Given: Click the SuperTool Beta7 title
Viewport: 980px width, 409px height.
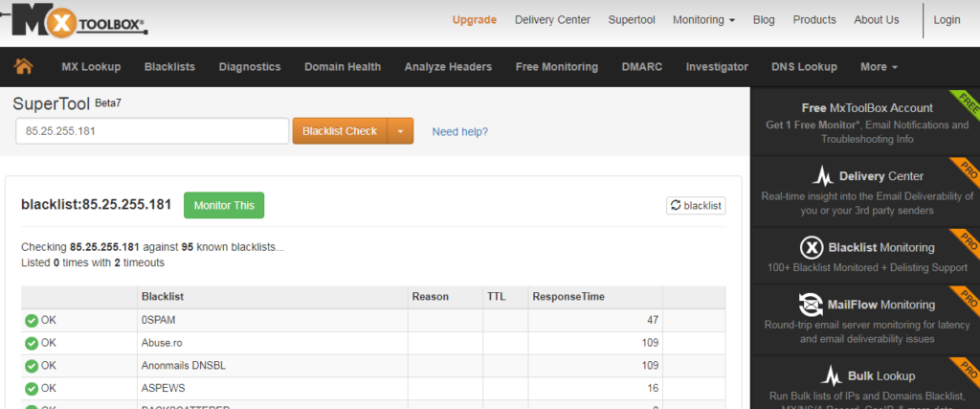Looking at the screenshot, I should [67, 103].
